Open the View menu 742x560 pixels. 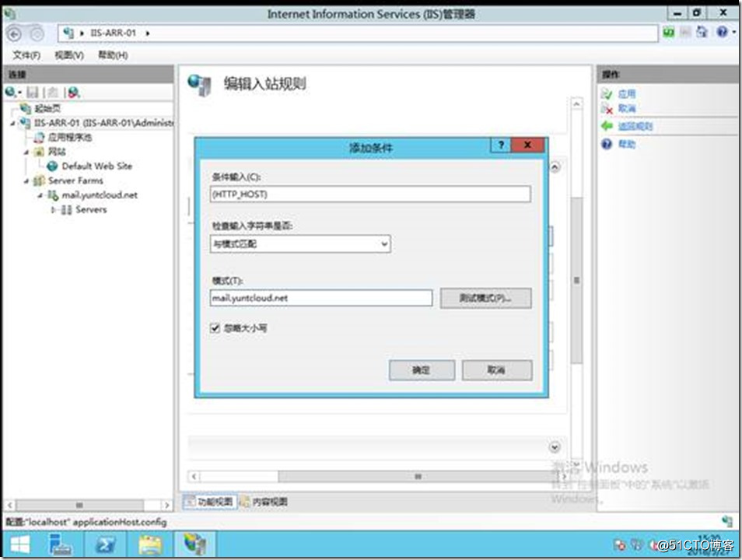(x=69, y=55)
